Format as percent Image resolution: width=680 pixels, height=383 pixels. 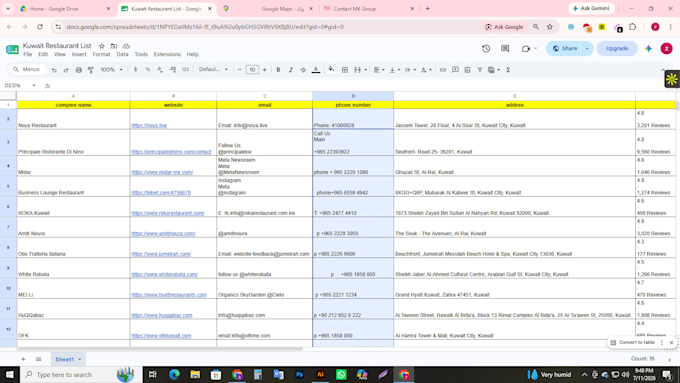coord(148,69)
